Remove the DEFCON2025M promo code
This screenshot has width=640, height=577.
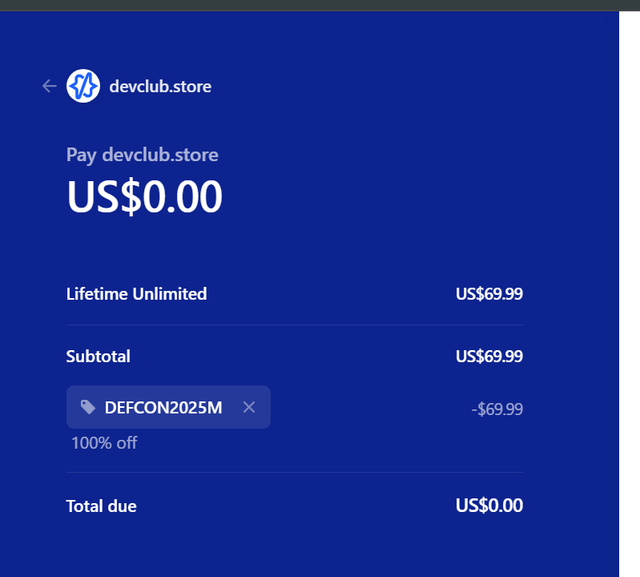point(249,407)
